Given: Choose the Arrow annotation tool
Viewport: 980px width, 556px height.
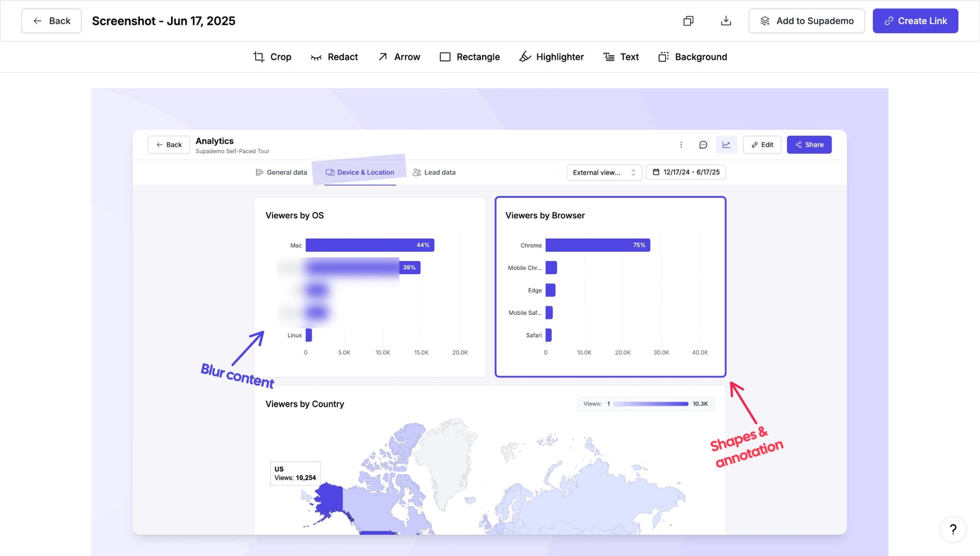Looking at the screenshot, I should click(399, 57).
